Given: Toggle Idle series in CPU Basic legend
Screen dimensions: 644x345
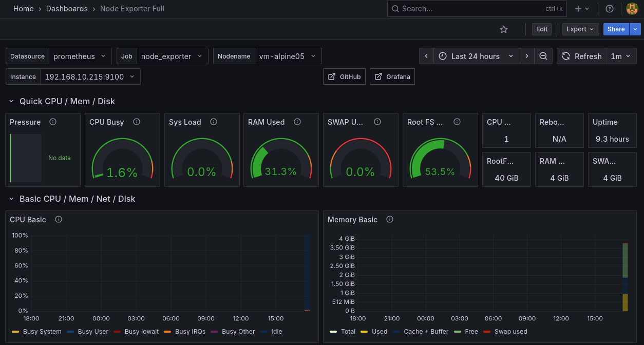Looking at the screenshot, I should coord(277,332).
